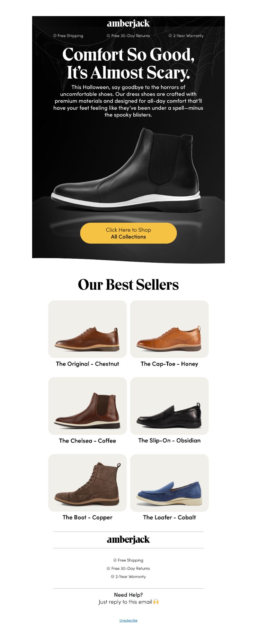Open The Slip-On - Obsidian shoe image

(x=169, y=406)
